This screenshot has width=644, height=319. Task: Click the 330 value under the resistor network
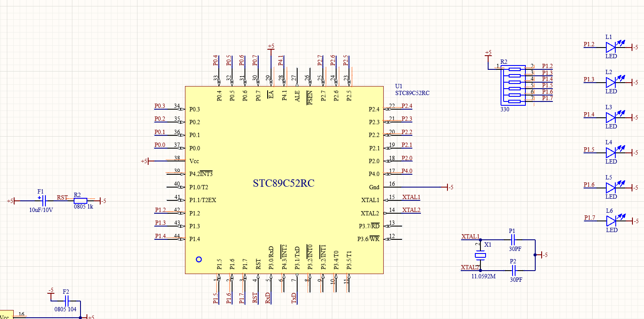(505, 110)
